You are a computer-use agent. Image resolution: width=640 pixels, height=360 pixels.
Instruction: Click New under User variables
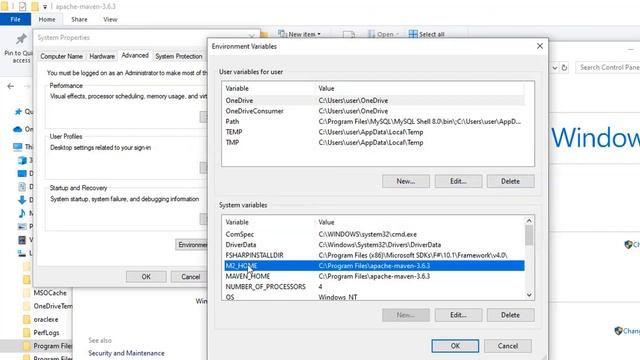406,181
